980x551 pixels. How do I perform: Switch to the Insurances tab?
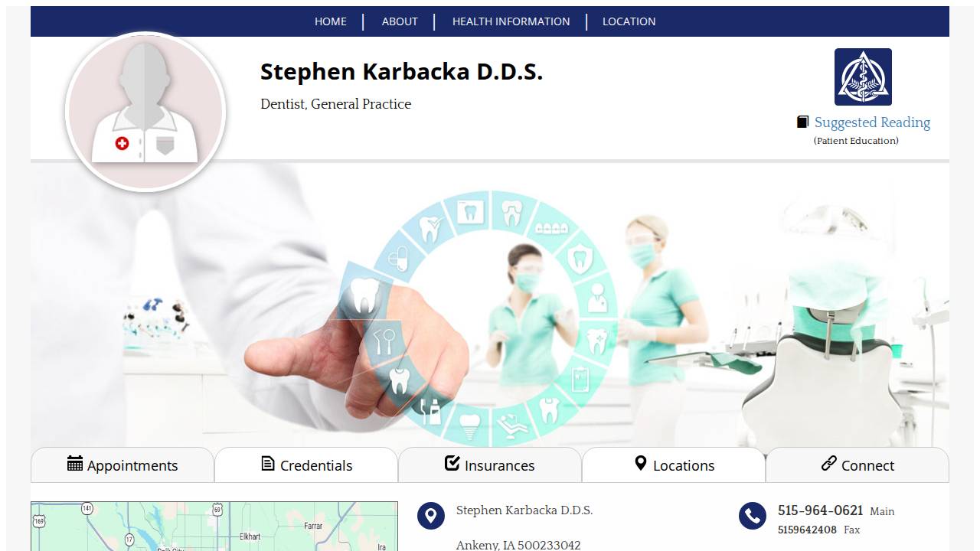pyautogui.click(x=490, y=465)
